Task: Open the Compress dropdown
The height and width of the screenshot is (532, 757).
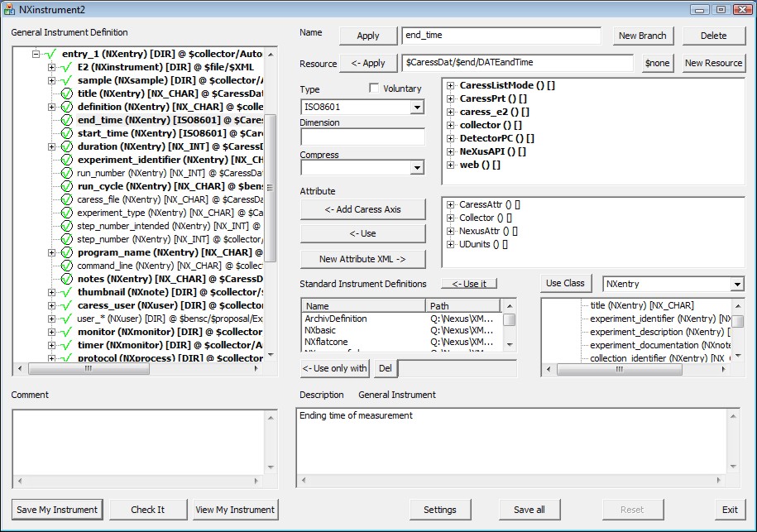Action: (x=417, y=168)
